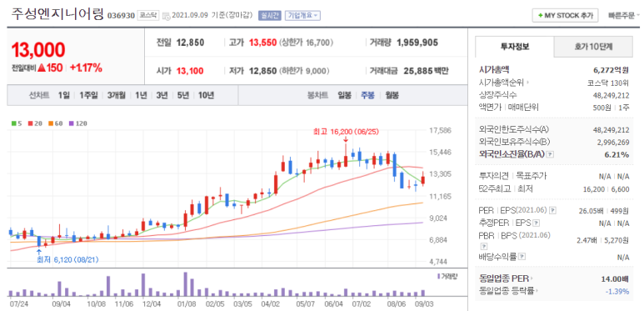The image size is (644, 311).
Task: Select the 10년 line chart
Action: coord(206,95)
